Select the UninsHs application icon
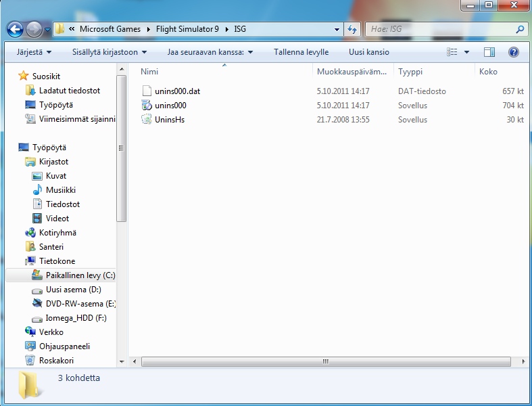This screenshot has width=532, height=406. tap(147, 120)
